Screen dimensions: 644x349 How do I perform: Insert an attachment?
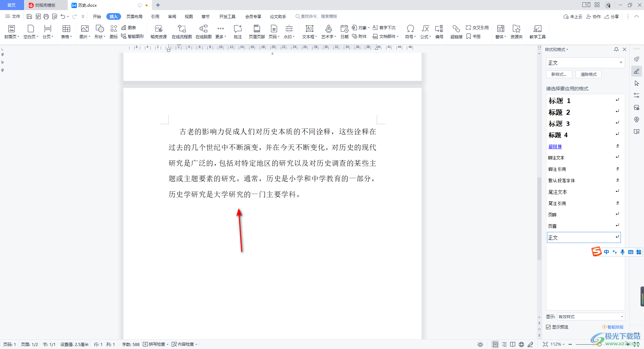[359, 36]
